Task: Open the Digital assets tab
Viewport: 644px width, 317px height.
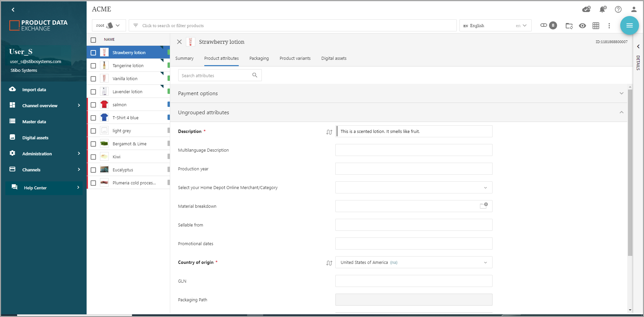Action: (333, 58)
